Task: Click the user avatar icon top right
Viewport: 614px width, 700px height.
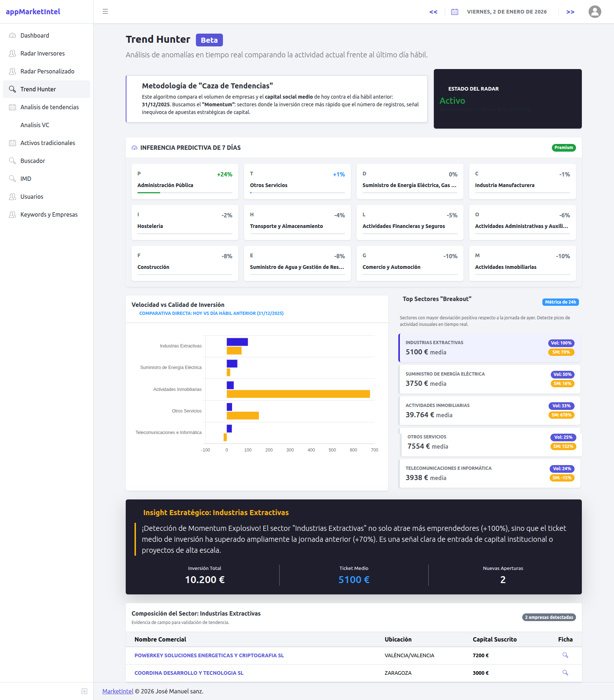Action: coord(595,12)
